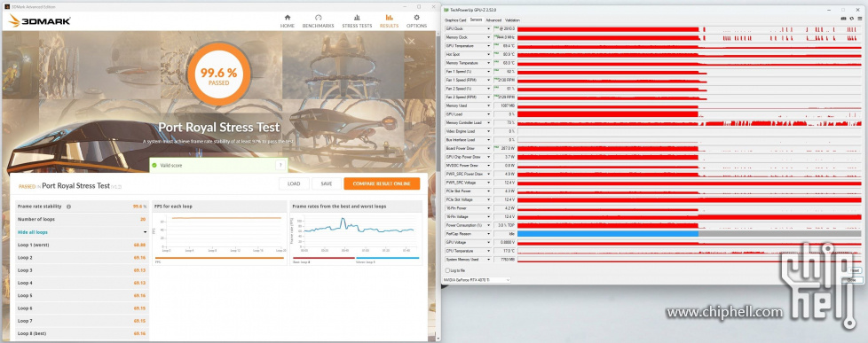Switch to GPU-Z Graphics Card tab

tap(455, 19)
